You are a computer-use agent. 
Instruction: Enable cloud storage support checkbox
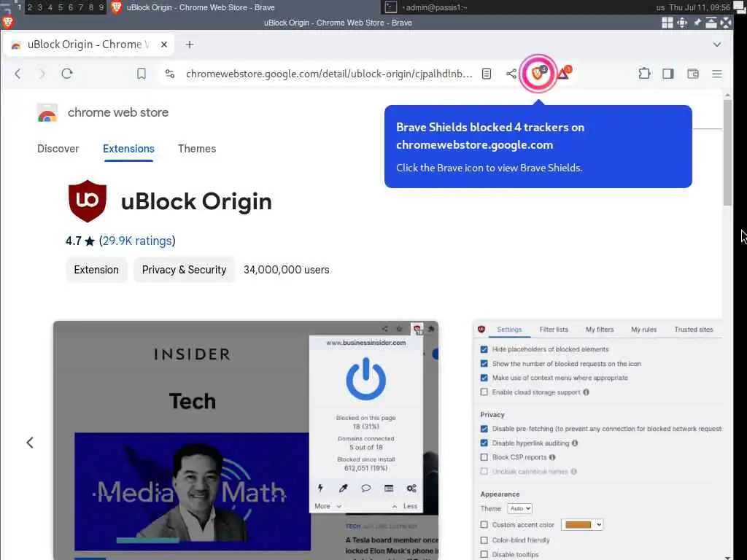[484, 392]
